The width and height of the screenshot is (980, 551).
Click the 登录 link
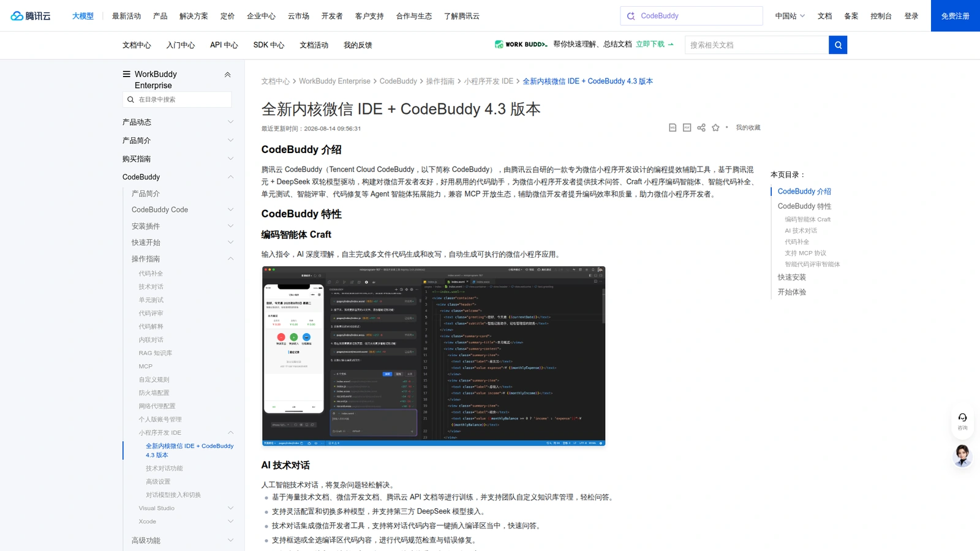pos(911,16)
